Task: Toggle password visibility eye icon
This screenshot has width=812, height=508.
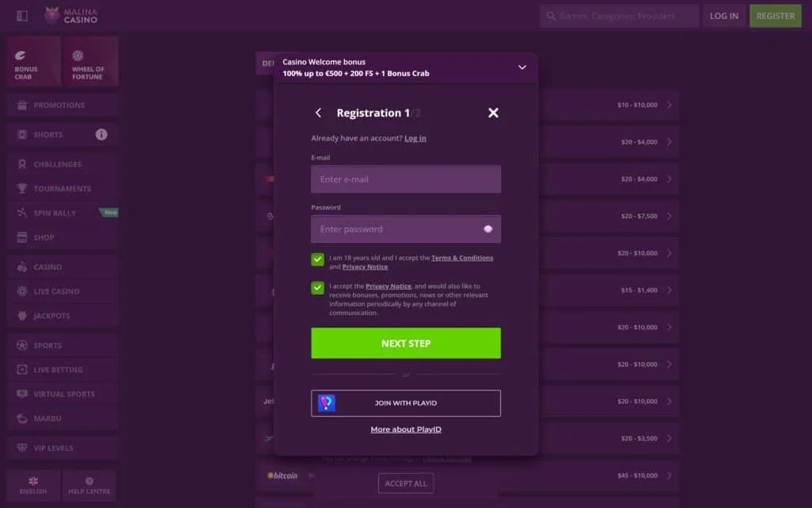Action: pyautogui.click(x=488, y=229)
